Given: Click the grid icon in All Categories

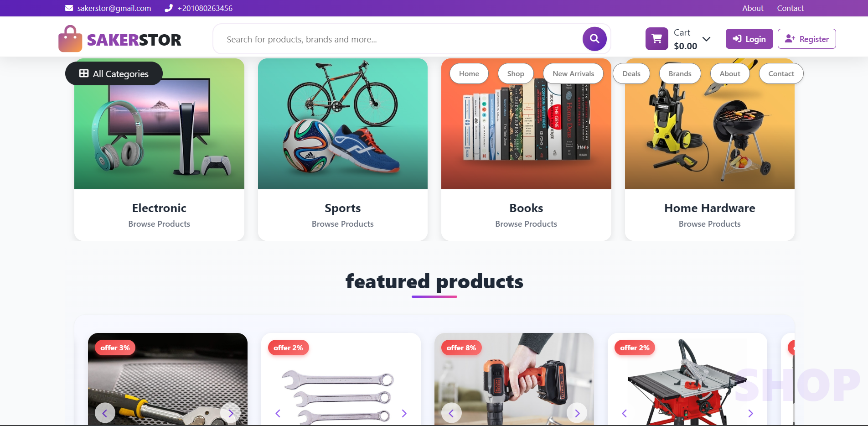Looking at the screenshot, I should tap(84, 73).
